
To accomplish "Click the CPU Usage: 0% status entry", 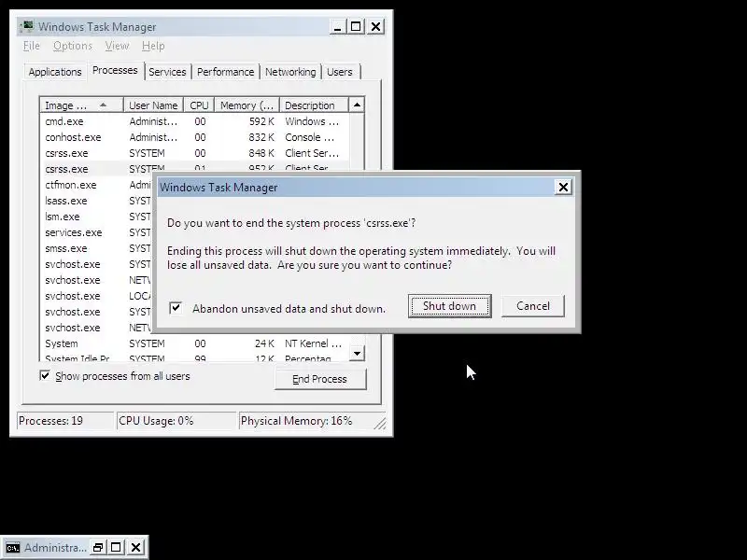I will [176, 421].
